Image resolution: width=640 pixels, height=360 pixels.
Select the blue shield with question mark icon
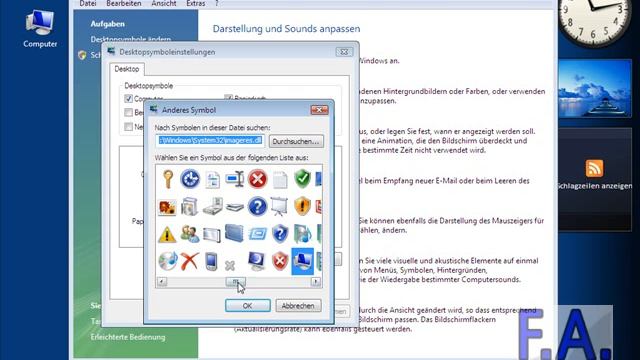click(x=280, y=234)
